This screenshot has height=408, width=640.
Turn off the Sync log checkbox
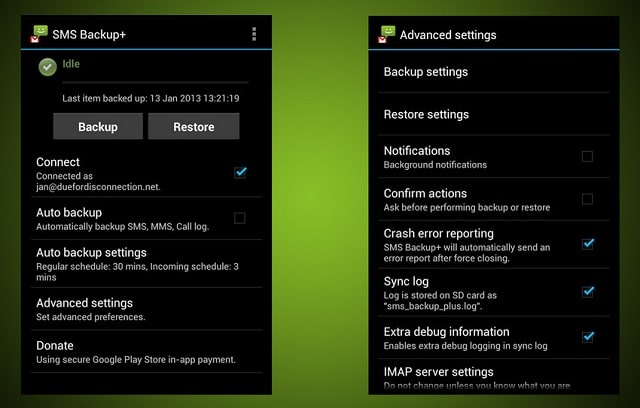click(x=588, y=292)
